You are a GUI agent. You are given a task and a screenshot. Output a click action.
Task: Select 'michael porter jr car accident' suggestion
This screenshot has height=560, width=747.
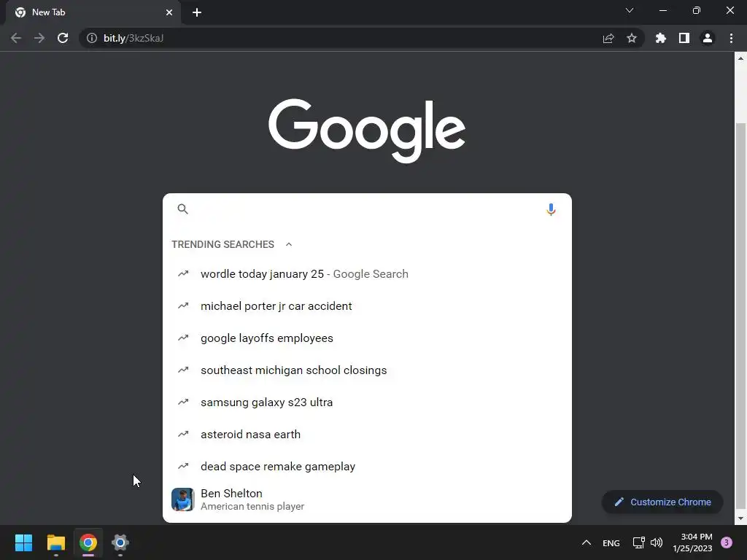tap(367, 306)
